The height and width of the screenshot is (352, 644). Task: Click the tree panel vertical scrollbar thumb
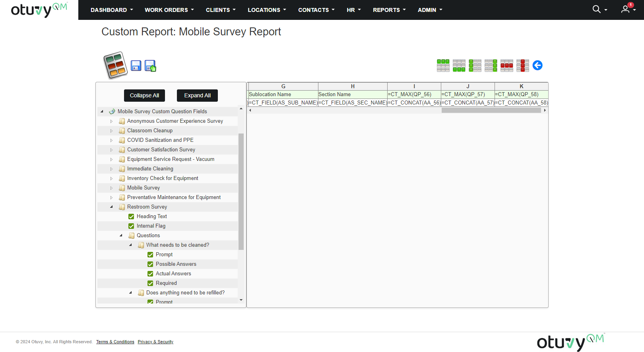pyautogui.click(x=241, y=191)
